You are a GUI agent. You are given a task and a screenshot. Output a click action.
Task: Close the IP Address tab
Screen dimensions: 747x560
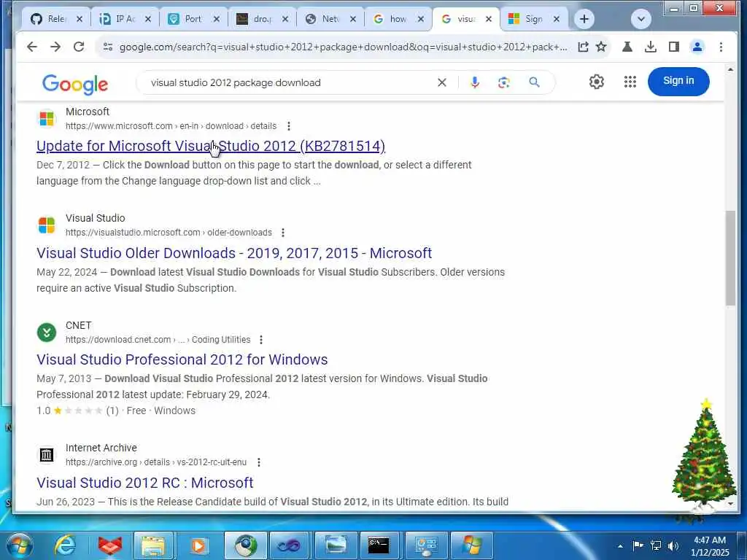click(x=147, y=19)
